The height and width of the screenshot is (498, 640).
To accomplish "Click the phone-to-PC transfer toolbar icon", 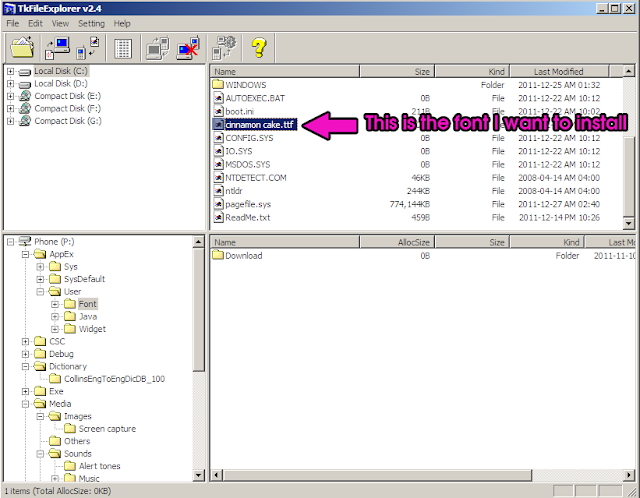I will 57,48.
